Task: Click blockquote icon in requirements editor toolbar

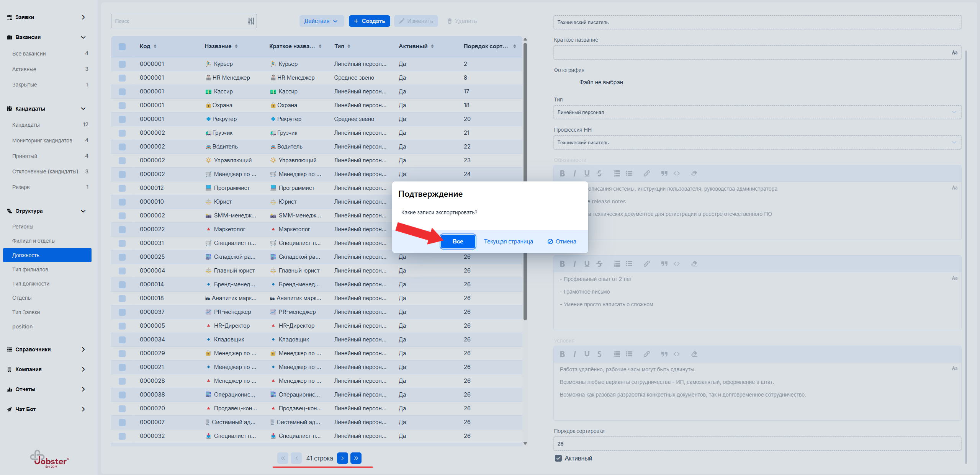Action: pyautogui.click(x=664, y=264)
